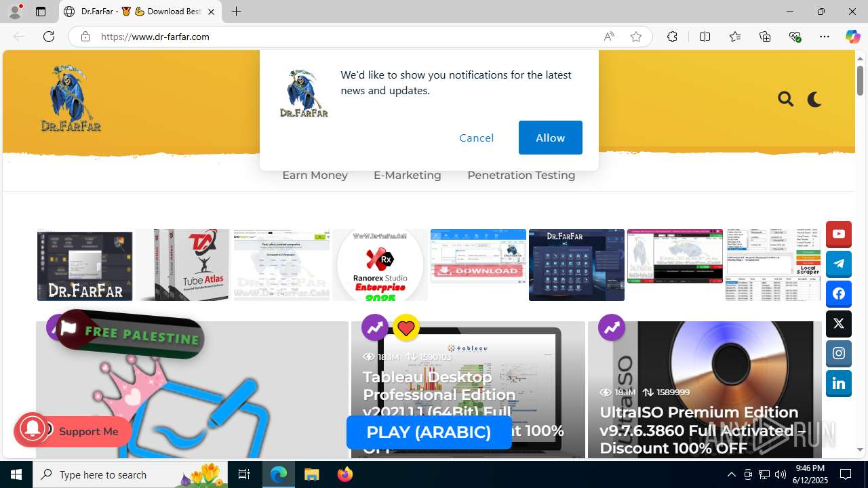Open the LinkedIn social icon
The height and width of the screenshot is (488, 868).
[839, 383]
